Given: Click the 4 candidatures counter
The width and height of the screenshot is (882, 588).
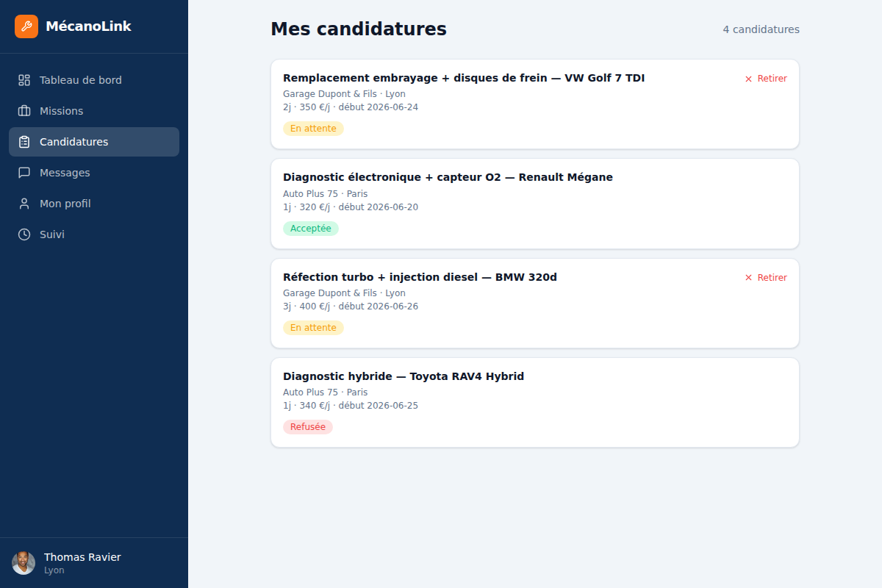Looking at the screenshot, I should (761, 29).
